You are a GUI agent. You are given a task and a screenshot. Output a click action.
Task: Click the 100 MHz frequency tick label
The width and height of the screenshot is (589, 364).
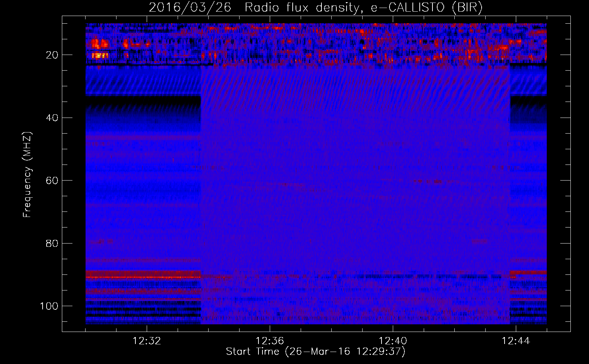coord(49,306)
